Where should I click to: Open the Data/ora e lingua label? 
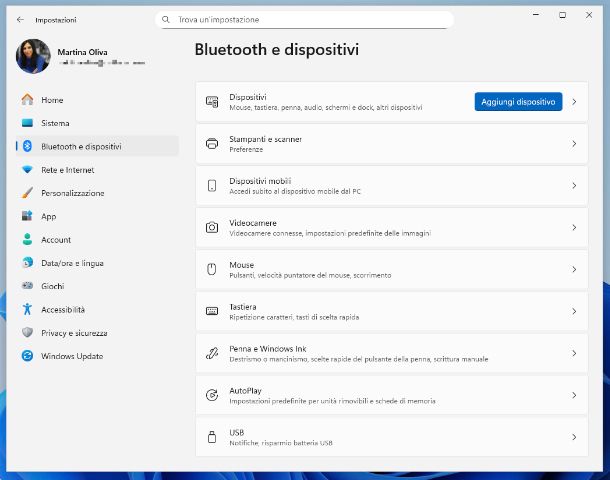72,263
